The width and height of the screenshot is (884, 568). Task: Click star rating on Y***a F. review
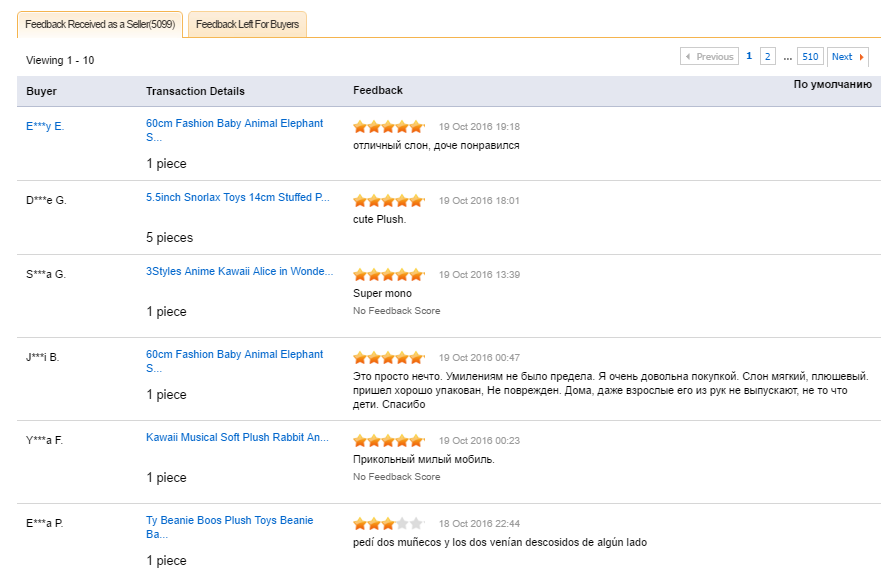(389, 441)
